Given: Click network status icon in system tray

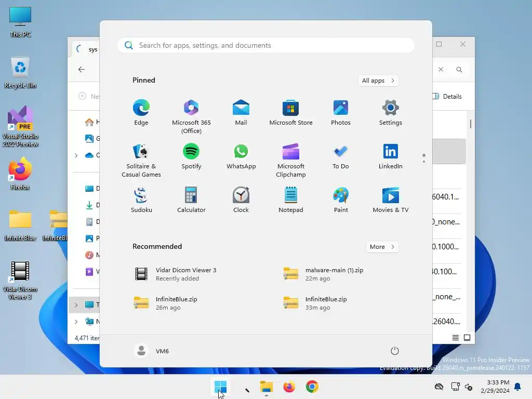Looking at the screenshot, I should point(455,387).
